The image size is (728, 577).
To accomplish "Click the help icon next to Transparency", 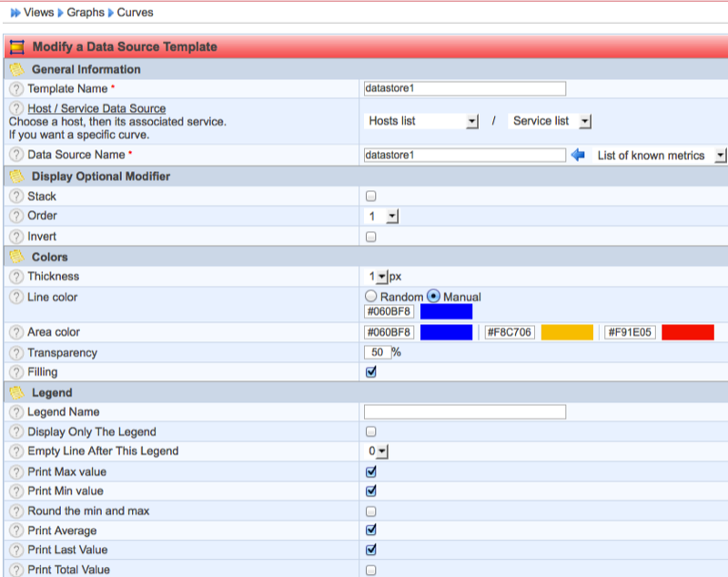I will click(16, 353).
